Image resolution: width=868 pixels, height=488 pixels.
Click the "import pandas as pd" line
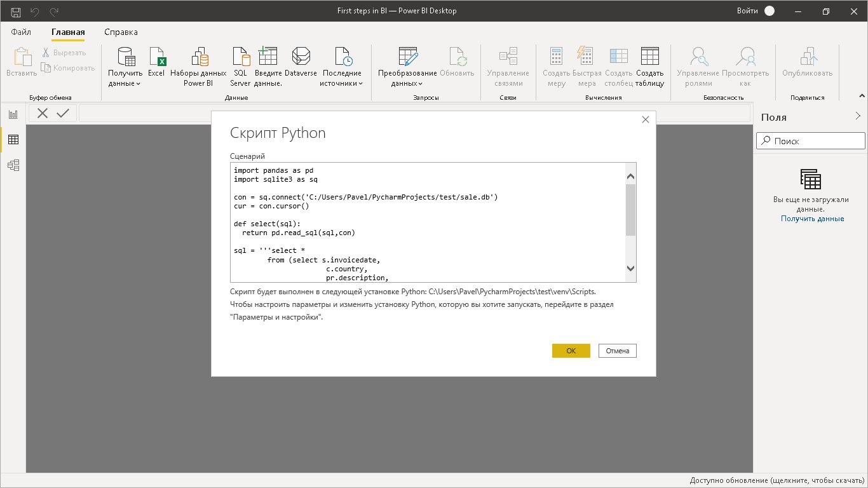click(x=273, y=170)
